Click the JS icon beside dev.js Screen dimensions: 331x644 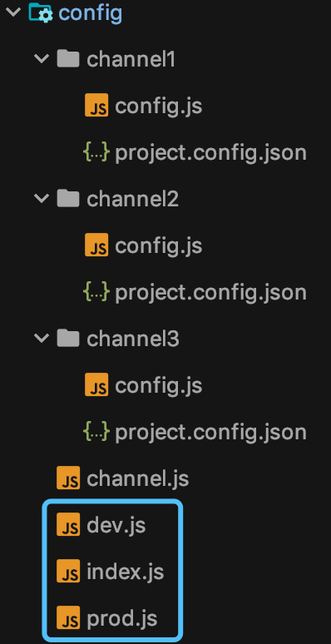pyautogui.click(x=68, y=524)
